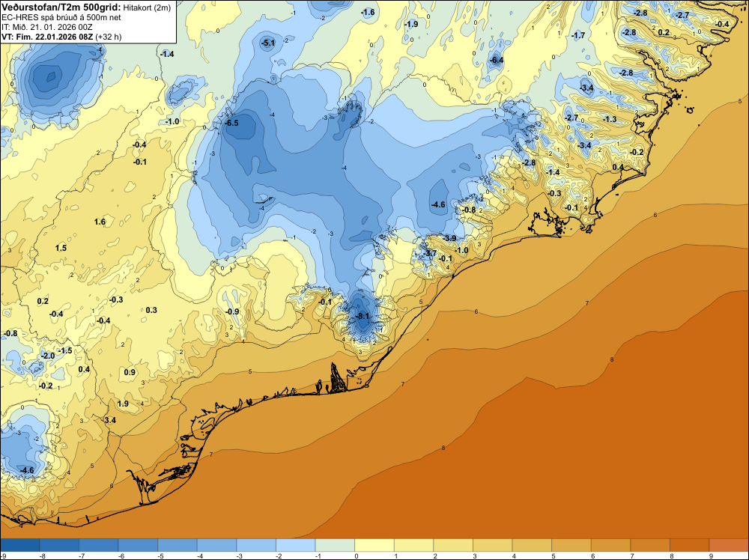749x560 pixels.
Task: Click the -5.1 temperature label
Action: click(268, 43)
